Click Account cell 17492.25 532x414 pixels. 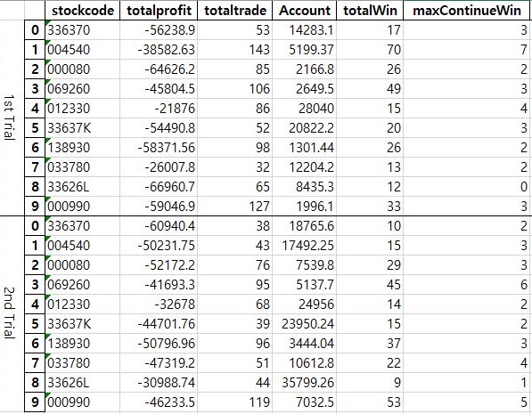click(305, 246)
